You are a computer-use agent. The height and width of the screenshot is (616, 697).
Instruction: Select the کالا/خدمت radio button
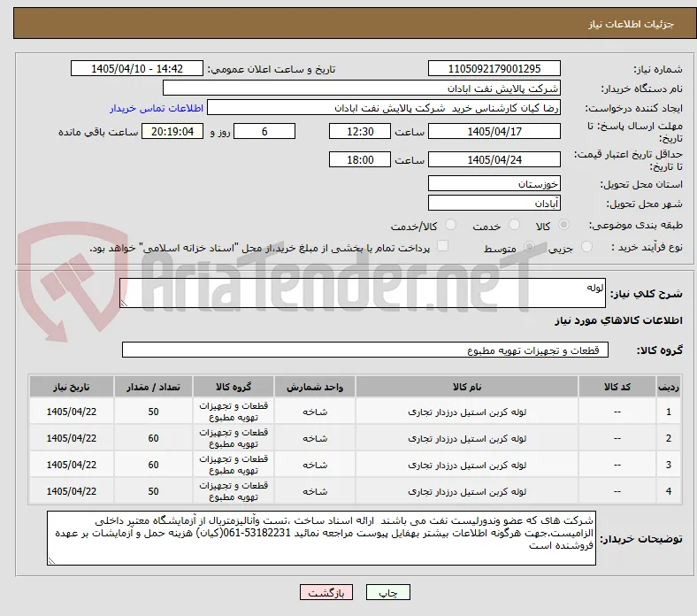click(x=450, y=225)
